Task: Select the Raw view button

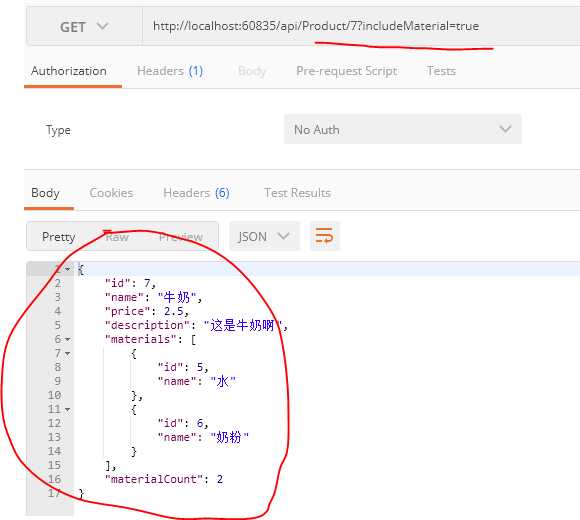Action: coord(117,237)
